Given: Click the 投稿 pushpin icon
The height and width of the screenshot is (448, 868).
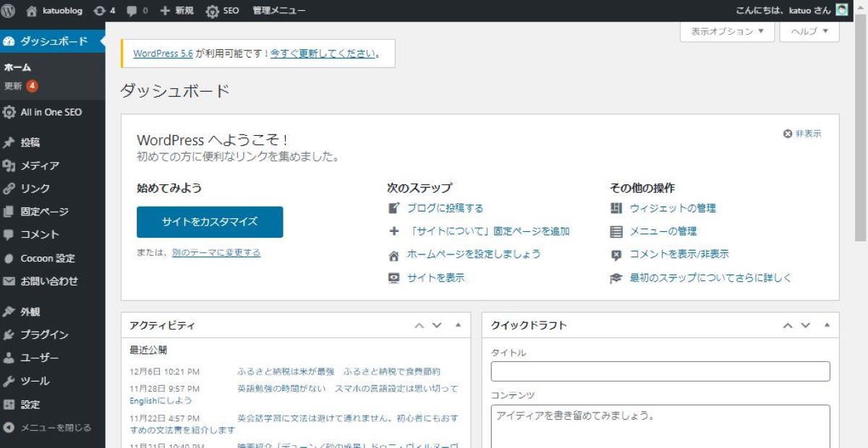Looking at the screenshot, I should click(9, 142).
